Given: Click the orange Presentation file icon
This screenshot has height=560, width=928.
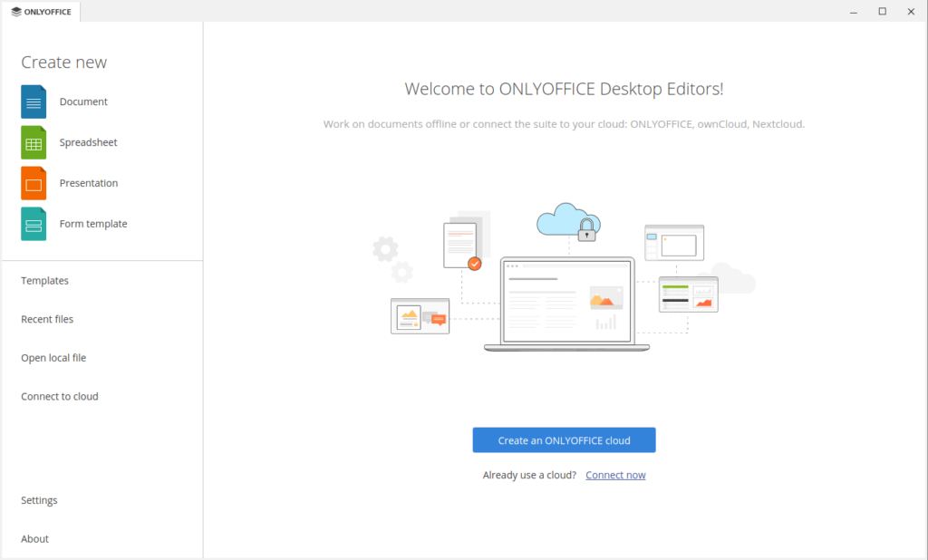Looking at the screenshot, I should point(34,184).
